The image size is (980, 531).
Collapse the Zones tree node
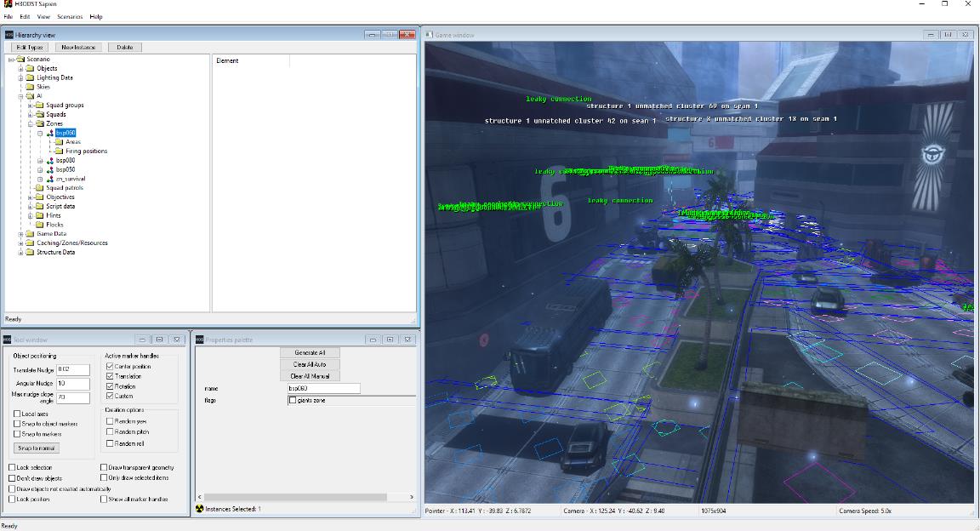pos(30,124)
